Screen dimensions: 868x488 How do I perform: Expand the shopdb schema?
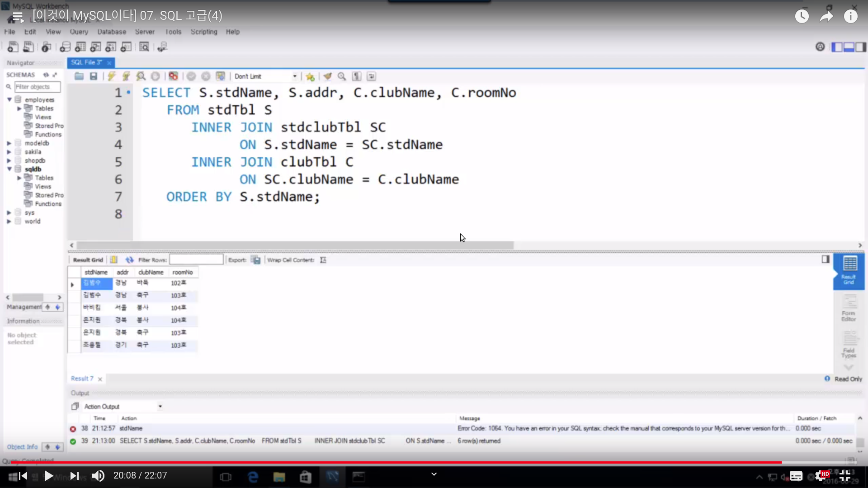[x=9, y=160]
